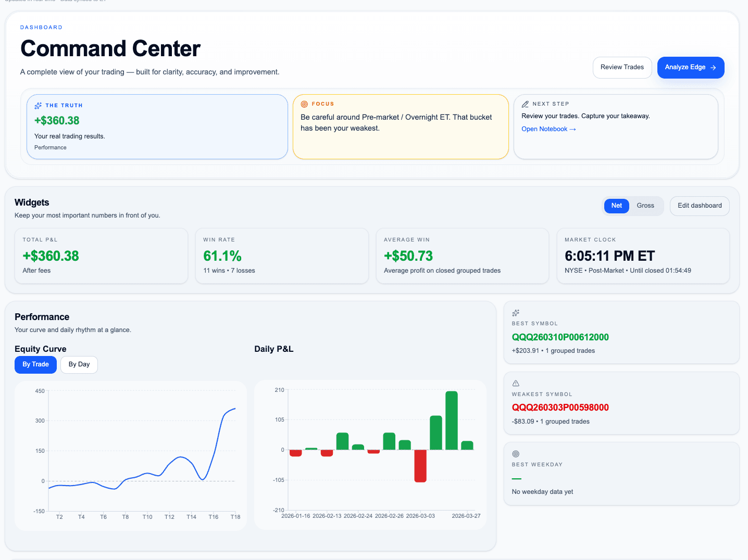Click the large red Daily P&L bar
This screenshot has height=560, width=748.
click(420, 466)
